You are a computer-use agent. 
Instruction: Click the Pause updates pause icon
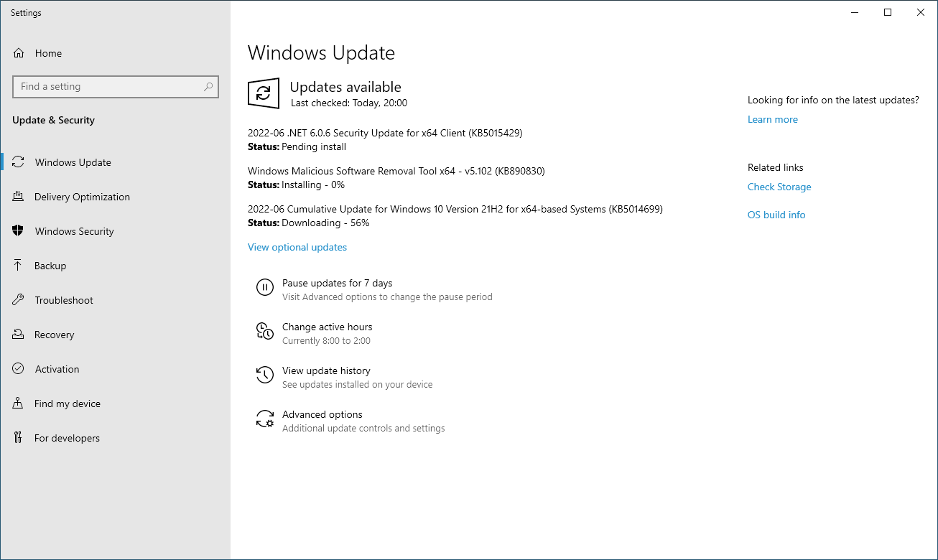[265, 288]
